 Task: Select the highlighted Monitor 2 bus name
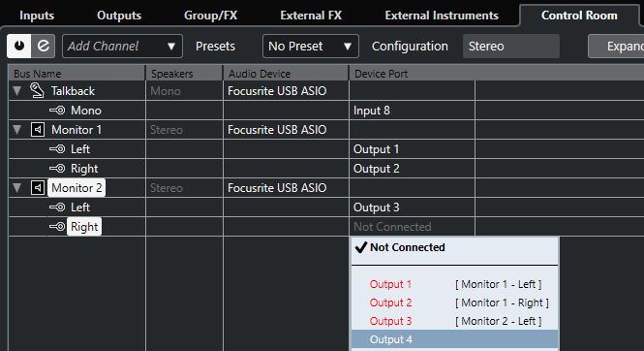pos(77,188)
